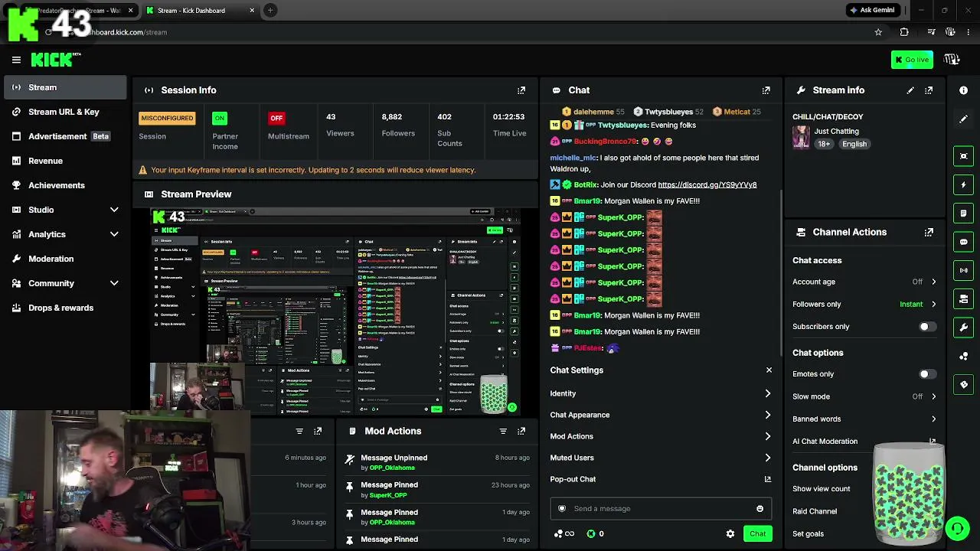The image size is (980, 551).
Task: Toggle the stream preview widget icon in right rail
Action: (963, 156)
